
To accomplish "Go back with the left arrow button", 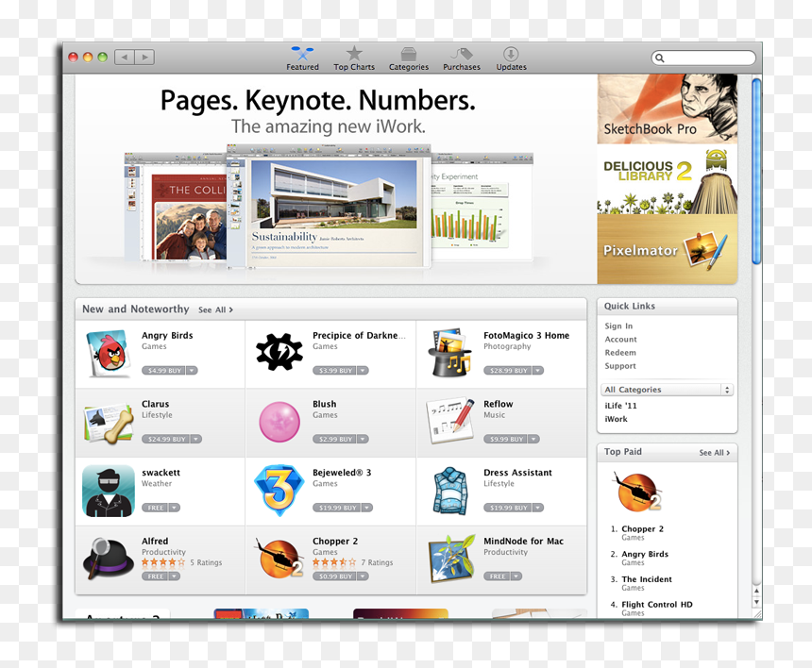I will click(x=125, y=57).
